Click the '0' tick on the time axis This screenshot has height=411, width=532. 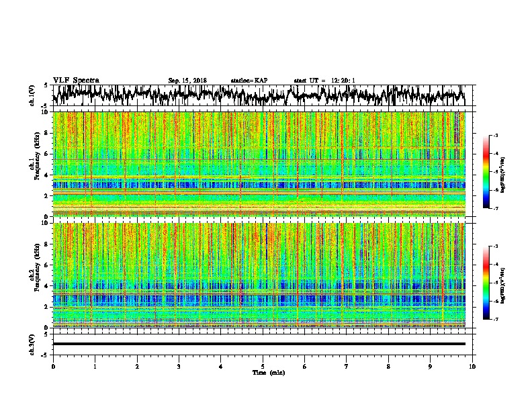click(53, 367)
